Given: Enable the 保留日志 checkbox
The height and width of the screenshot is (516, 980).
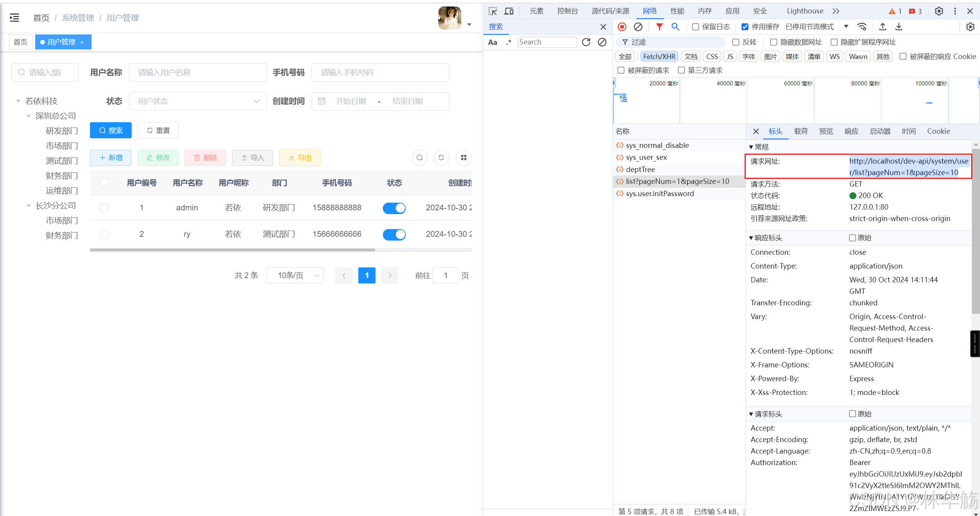Looking at the screenshot, I should click(696, 27).
